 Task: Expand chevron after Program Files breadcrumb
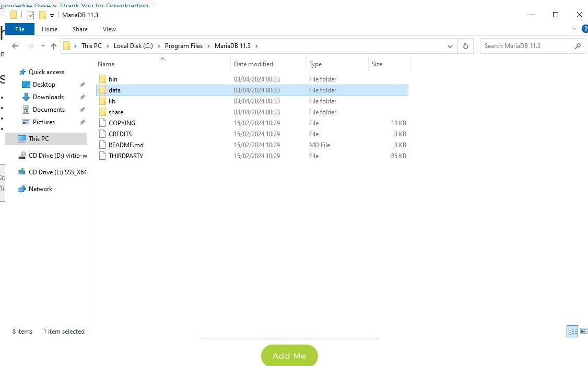tap(208, 46)
